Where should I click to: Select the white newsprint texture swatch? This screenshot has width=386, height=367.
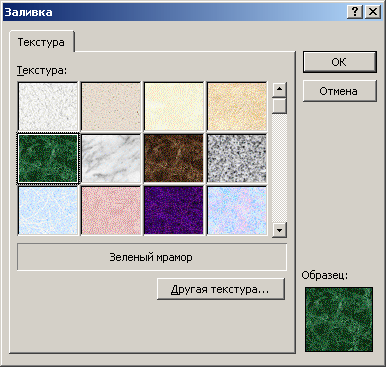point(48,106)
